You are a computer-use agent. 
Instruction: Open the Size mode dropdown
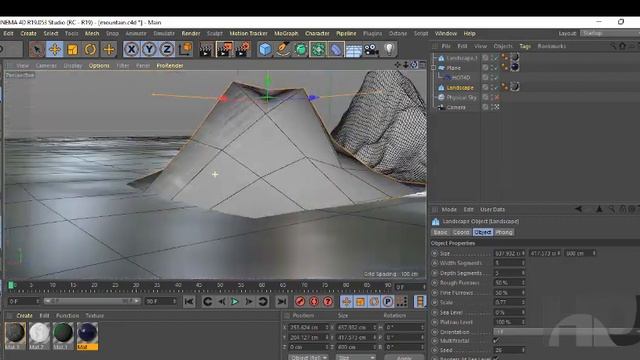[x=356, y=357]
